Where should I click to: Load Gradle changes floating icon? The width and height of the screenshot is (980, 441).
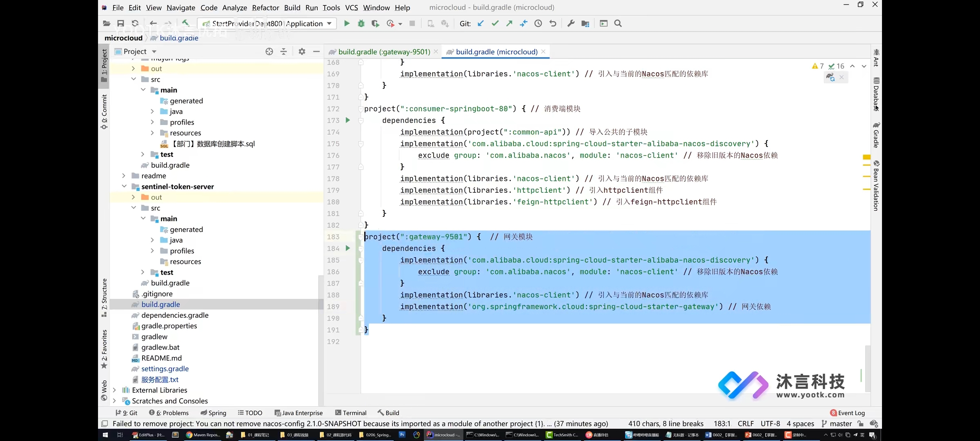(830, 77)
